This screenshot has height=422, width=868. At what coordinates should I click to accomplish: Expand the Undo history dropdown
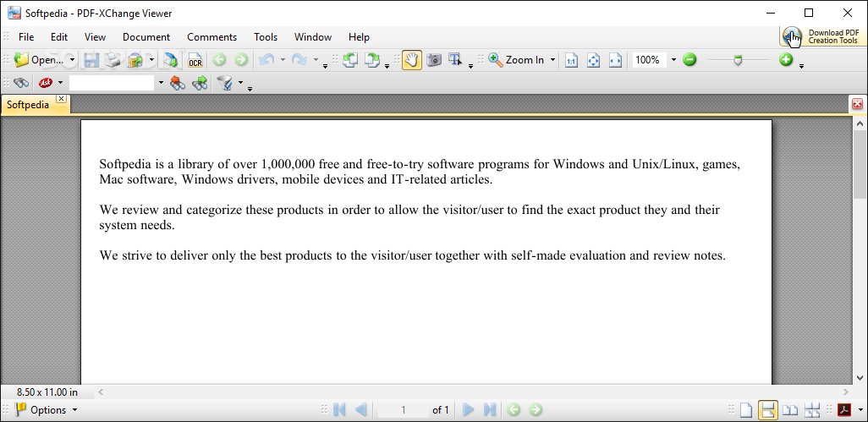click(x=283, y=60)
